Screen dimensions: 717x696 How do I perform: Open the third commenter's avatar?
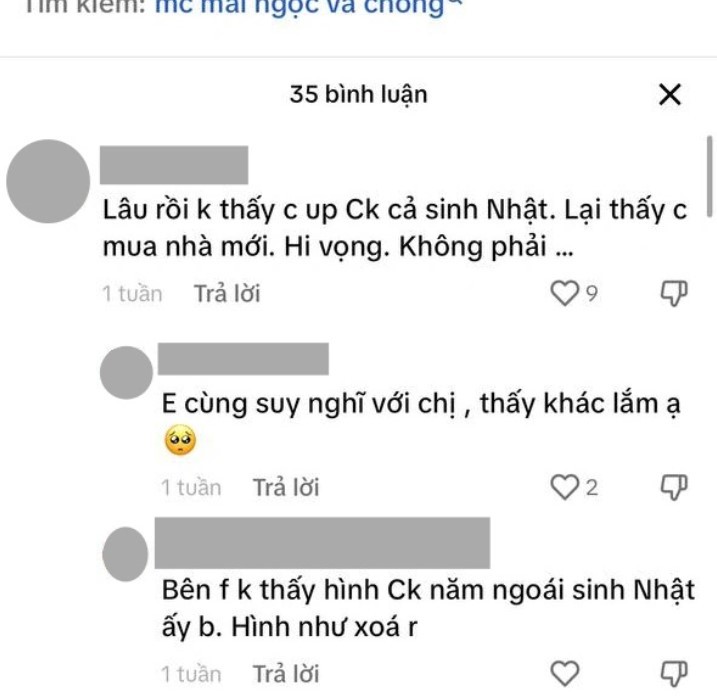[x=125, y=554]
